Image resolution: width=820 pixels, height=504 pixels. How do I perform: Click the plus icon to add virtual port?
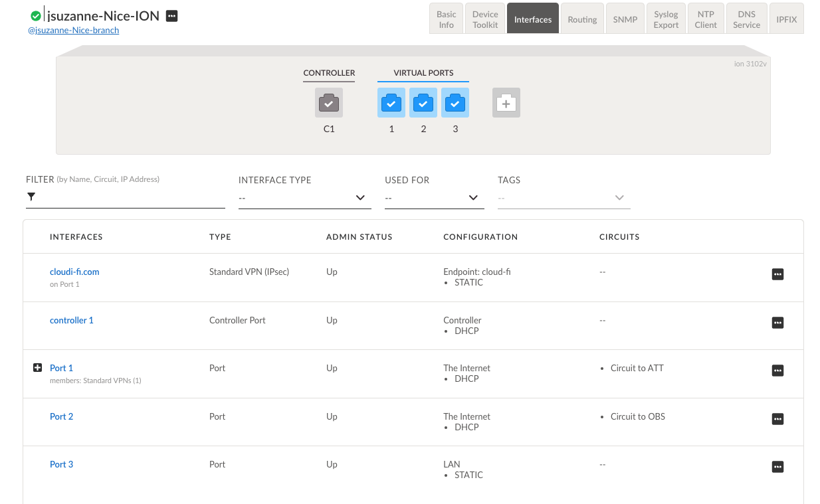506,102
